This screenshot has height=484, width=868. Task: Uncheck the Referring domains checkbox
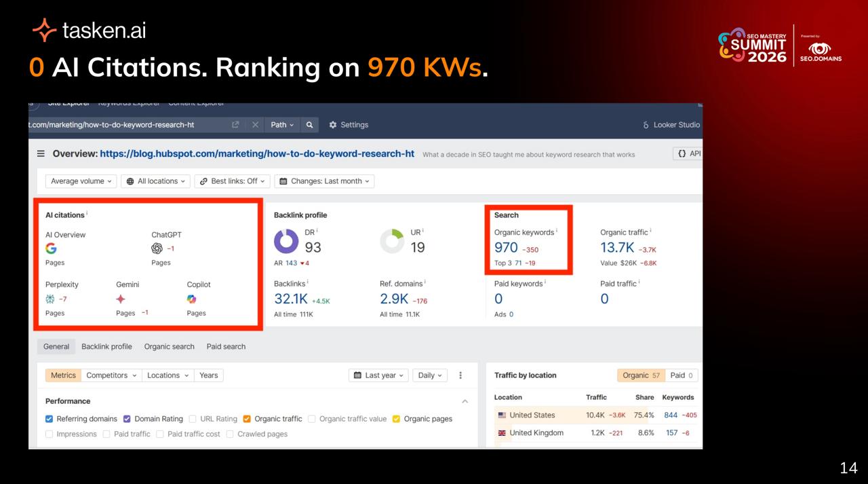click(x=49, y=419)
